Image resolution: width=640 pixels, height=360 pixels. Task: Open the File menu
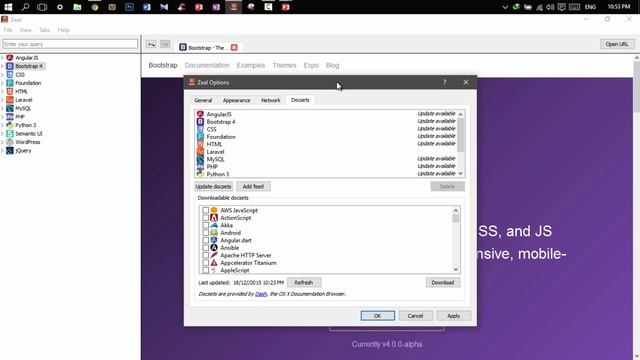coord(8,30)
